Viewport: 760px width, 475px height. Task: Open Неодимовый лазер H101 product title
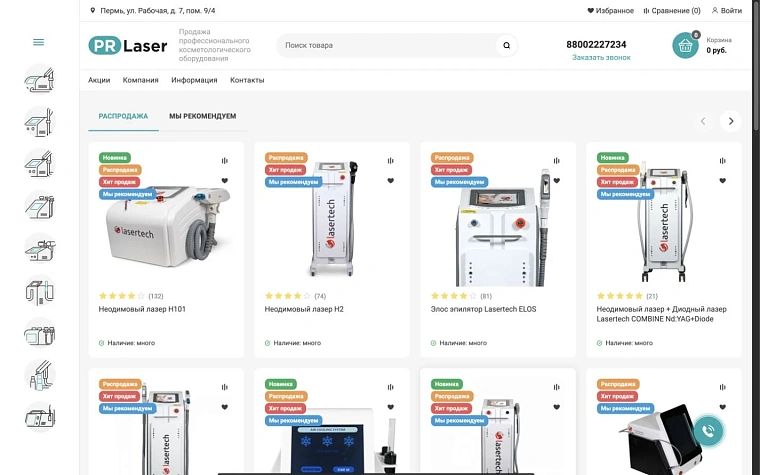click(142, 309)
